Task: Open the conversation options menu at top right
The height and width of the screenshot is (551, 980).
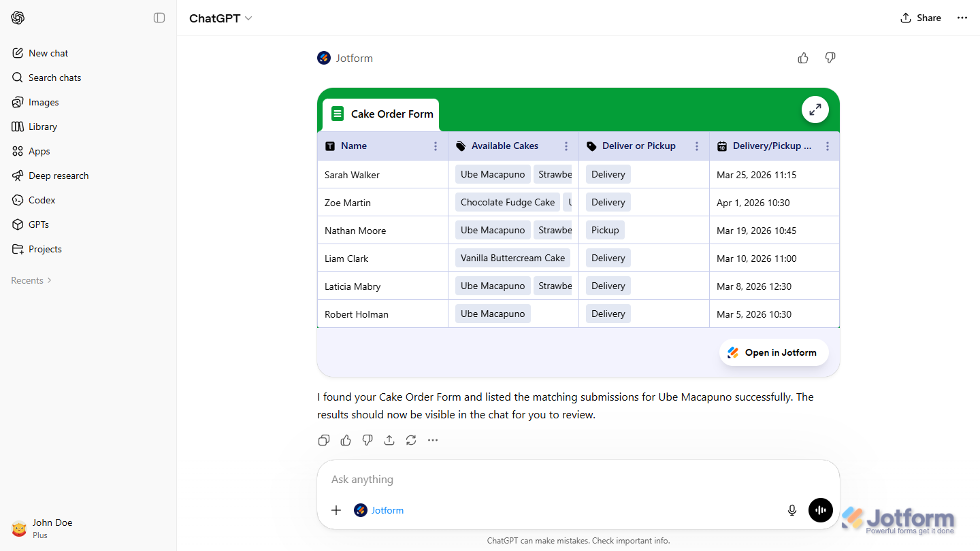Action: pyautogui.click(x=962, y=18)
